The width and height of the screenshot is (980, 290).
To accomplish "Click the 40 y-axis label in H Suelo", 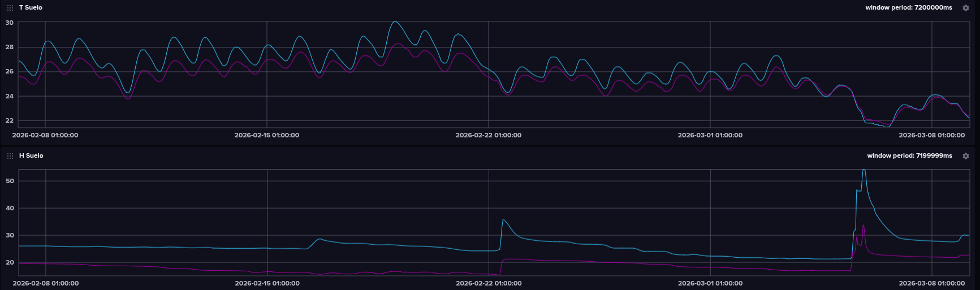I will [x=9, y=209].
